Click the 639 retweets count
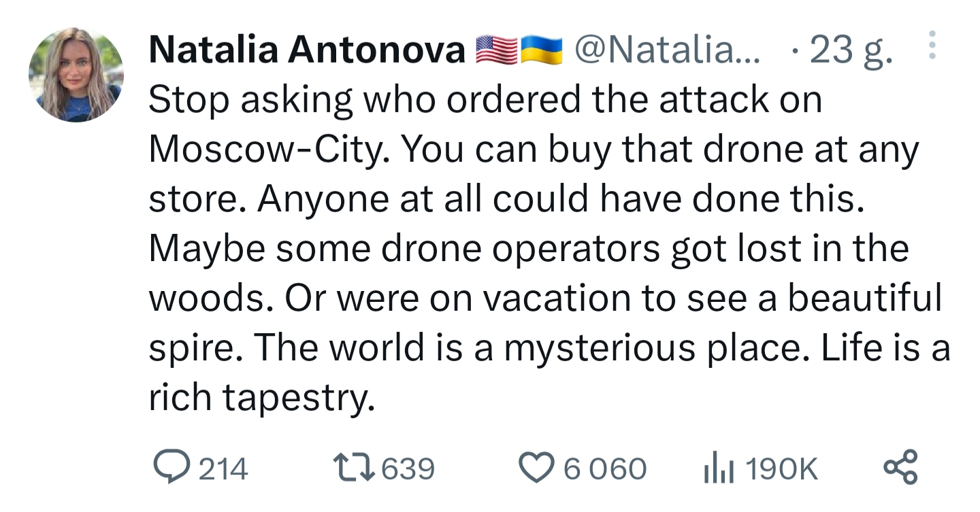 pos(408,468)
